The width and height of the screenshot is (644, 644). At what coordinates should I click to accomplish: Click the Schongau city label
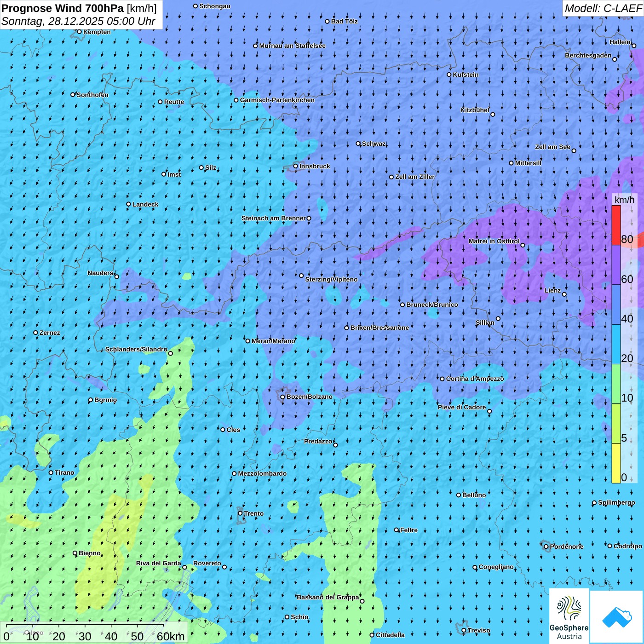(x=215, y=6)
